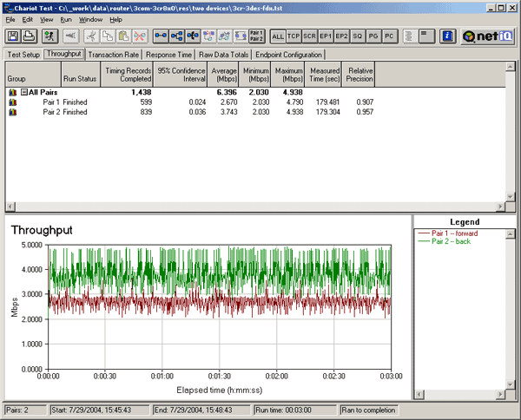Image resolution: width=521 pixels, height=420 pixels.
Task: Collapse the All Pairs group
Action: 24,91
